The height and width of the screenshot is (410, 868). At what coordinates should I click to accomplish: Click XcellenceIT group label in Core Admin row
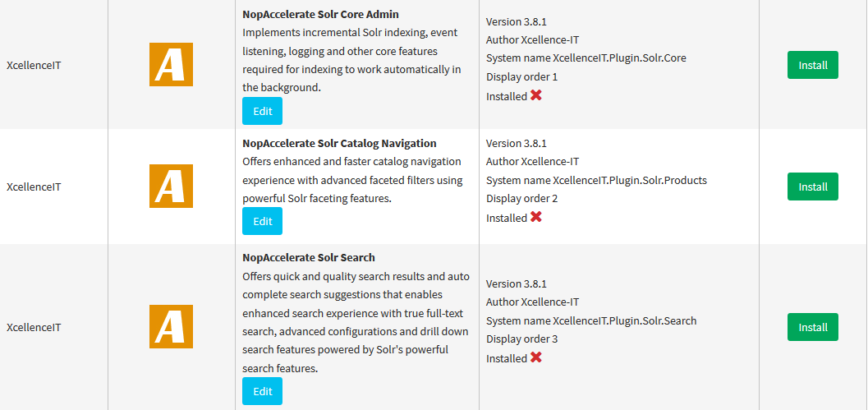point(34,65)
